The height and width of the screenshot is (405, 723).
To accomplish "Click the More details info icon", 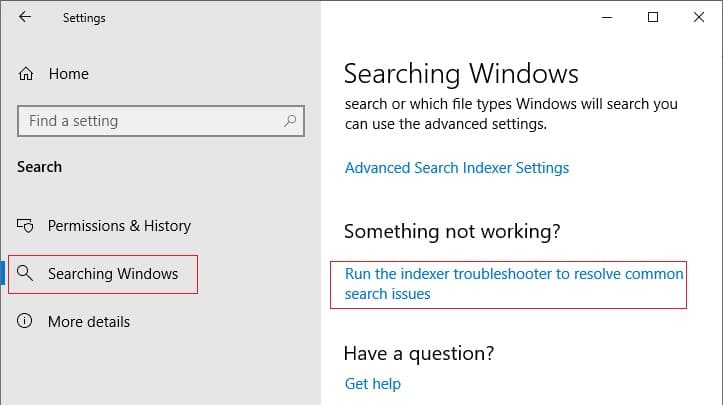I will click(24, 321).
